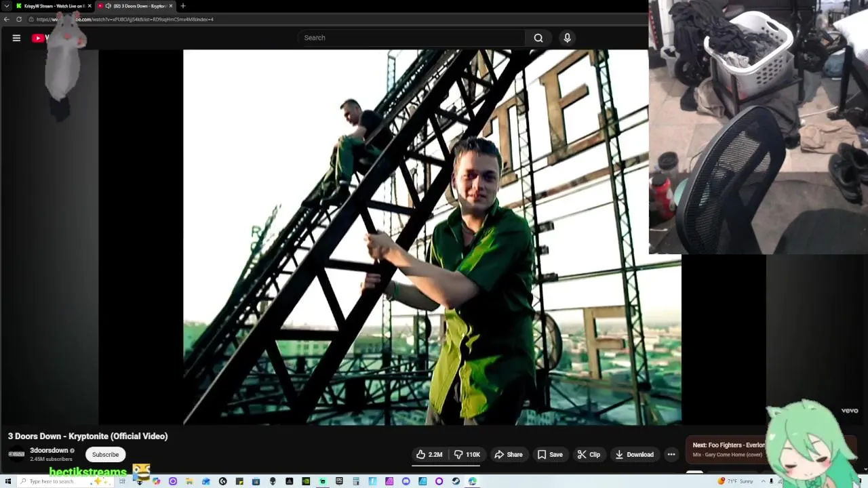Open the 3doorsdown channel name link
The height and width of the screenshot is (488, 868).
(x=49, y=451)
